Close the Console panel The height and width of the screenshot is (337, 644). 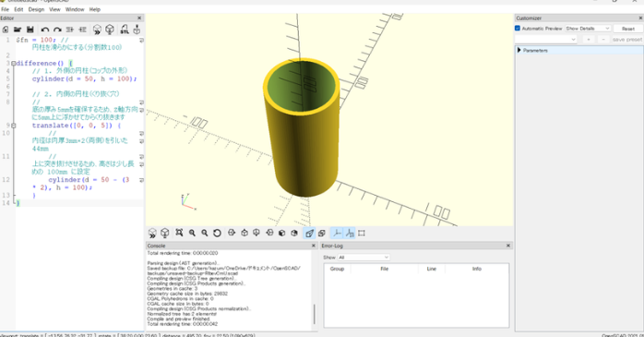(x=314, y=246)
